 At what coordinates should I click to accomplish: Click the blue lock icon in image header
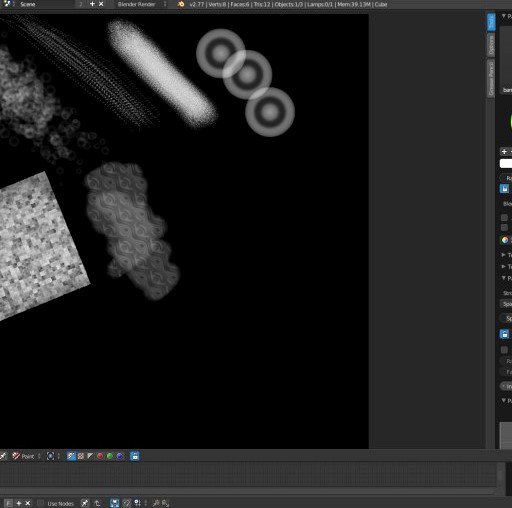pos(135,456)
